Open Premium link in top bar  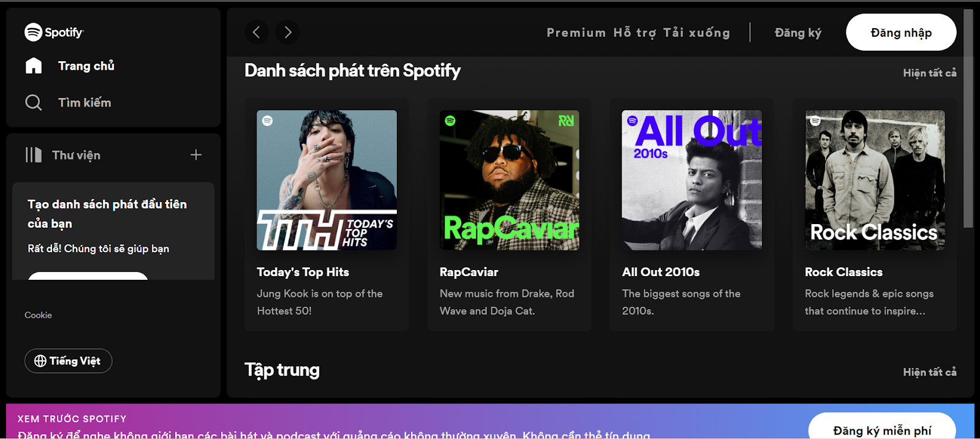[576, 32]
